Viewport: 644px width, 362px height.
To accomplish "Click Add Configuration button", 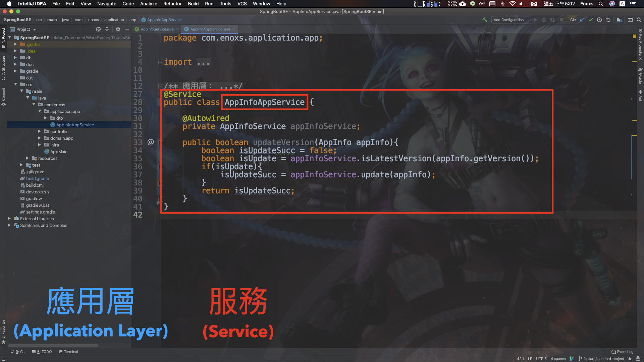I will 510,20.
